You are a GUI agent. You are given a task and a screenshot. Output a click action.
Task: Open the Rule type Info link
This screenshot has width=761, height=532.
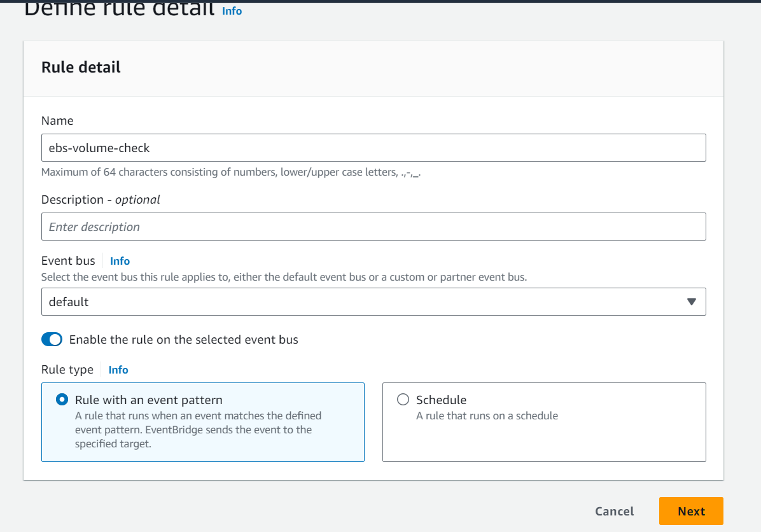[118, 370]
